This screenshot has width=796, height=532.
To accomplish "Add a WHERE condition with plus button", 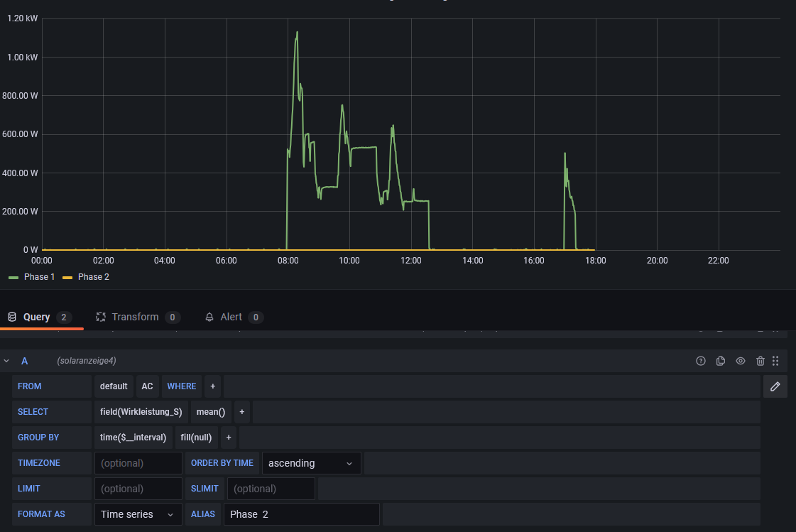I will point(212,386).
